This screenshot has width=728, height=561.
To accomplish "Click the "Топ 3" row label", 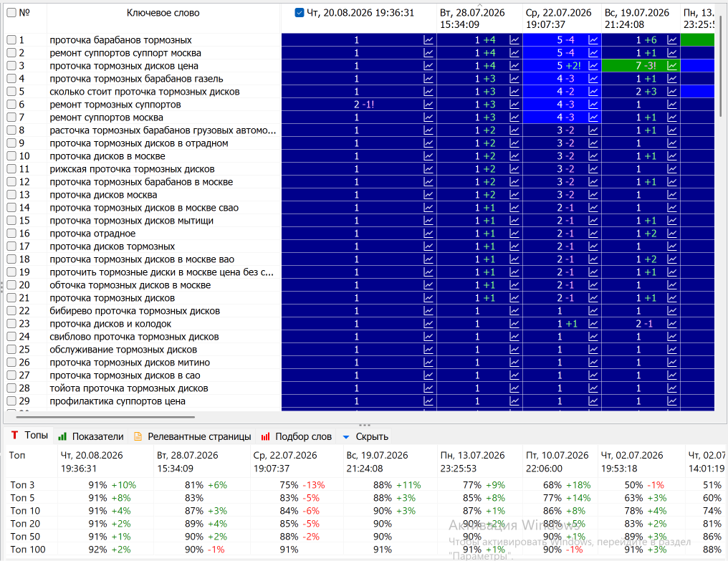I will tap(22, 485).
